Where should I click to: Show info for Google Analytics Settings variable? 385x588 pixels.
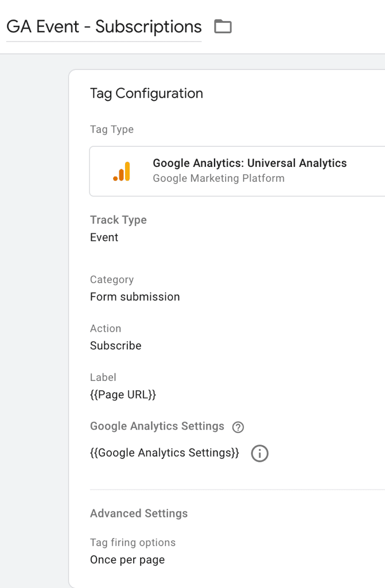[x=260, y=453]
